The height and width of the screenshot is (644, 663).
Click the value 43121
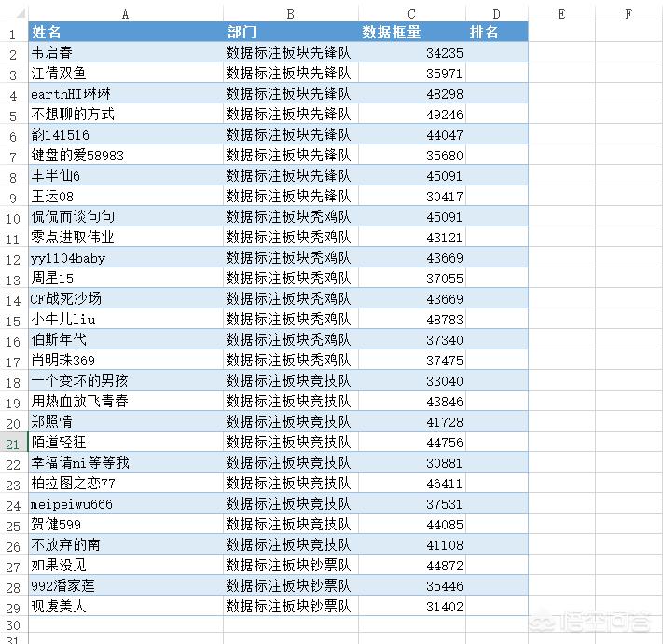pyautogui.click(x=445, y=238)
